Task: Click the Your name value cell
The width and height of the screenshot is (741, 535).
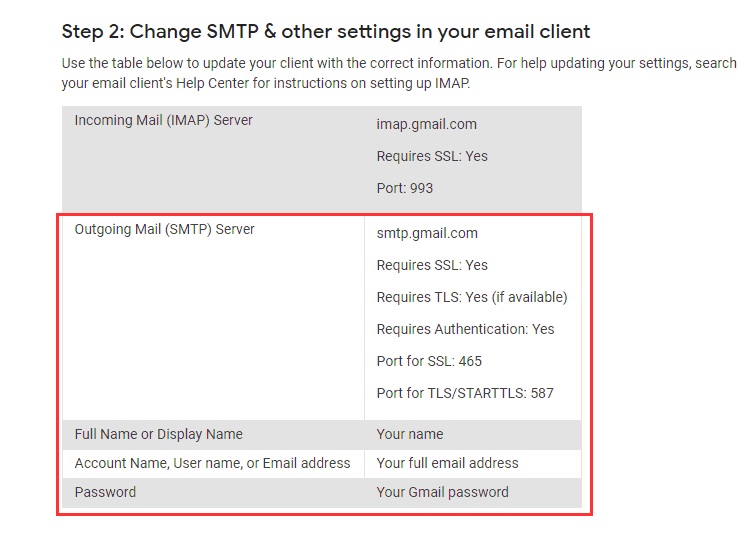Action: tap(409, 434)
